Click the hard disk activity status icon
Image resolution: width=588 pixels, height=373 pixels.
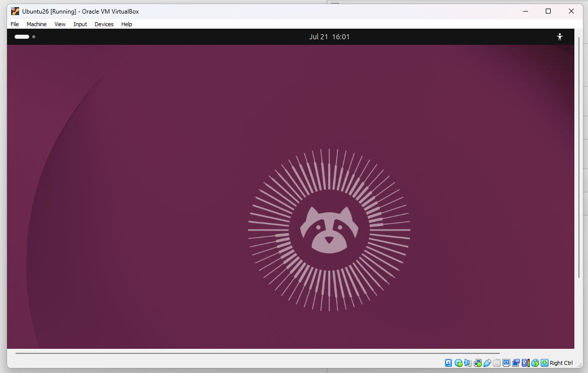(448, 362)
